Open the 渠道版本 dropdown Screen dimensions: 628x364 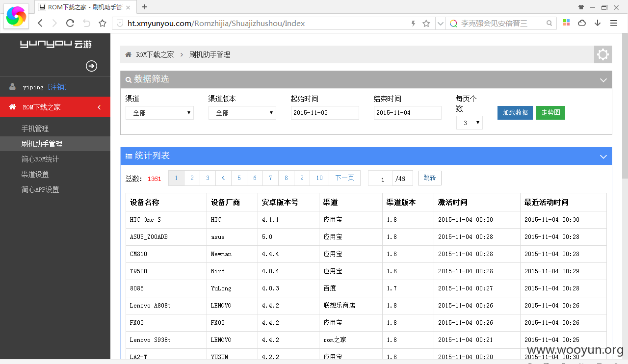[242, 113]
